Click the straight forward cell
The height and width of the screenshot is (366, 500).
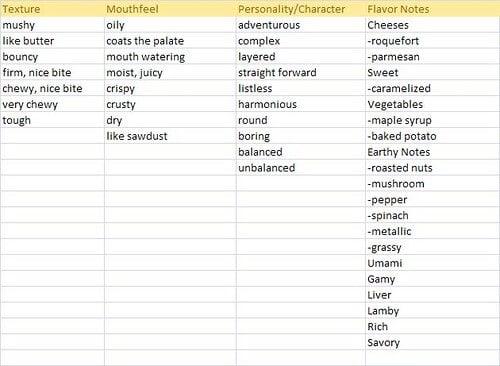pos(301,72)
